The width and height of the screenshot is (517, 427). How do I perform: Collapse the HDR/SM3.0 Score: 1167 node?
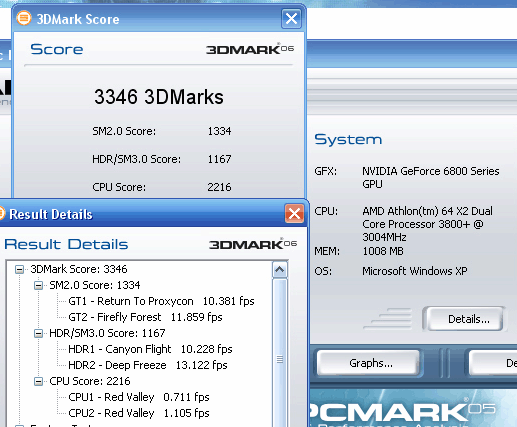(x=39, y=333)
